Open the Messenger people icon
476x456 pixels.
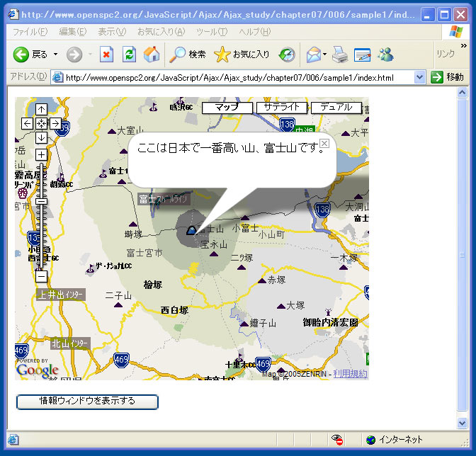385,55
